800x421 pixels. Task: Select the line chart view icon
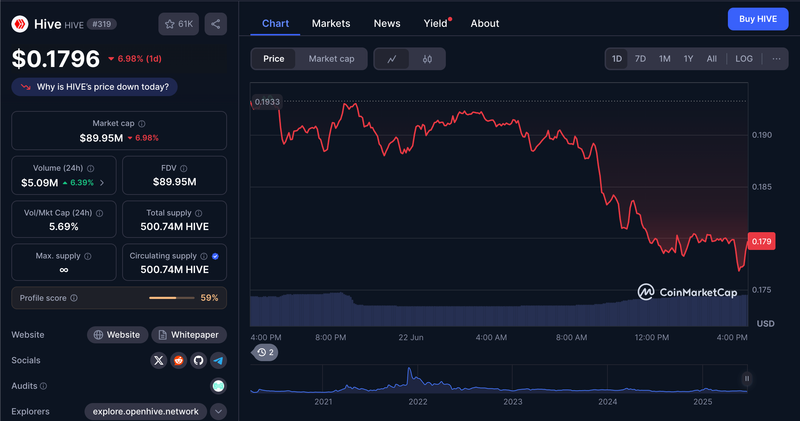coord(392,59)
